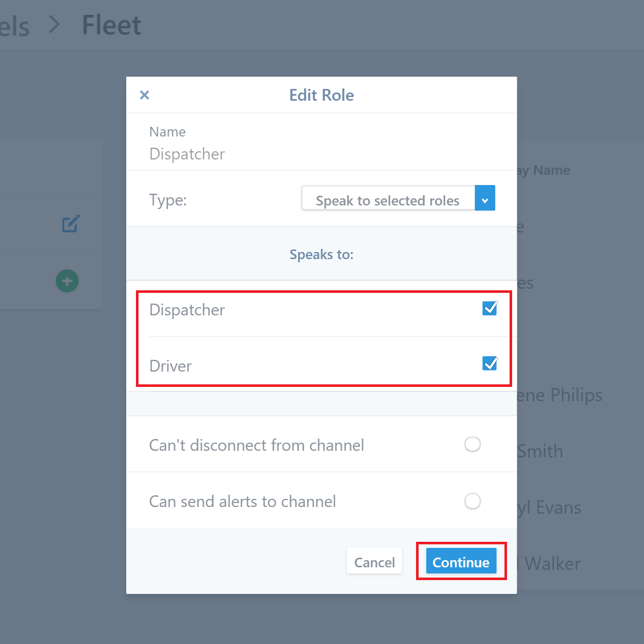Click the Cancel button
Image resolution: width=644 pixels, height=644 pixels.
click(375, 561)
